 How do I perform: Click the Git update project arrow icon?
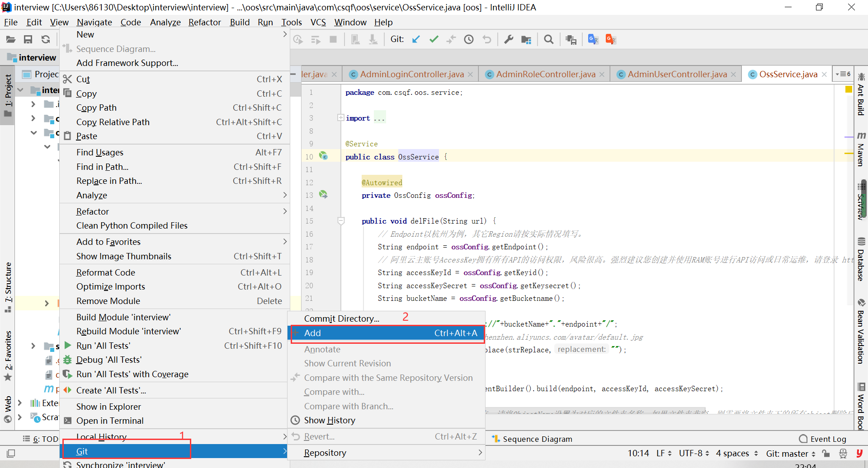pos(416,40)
